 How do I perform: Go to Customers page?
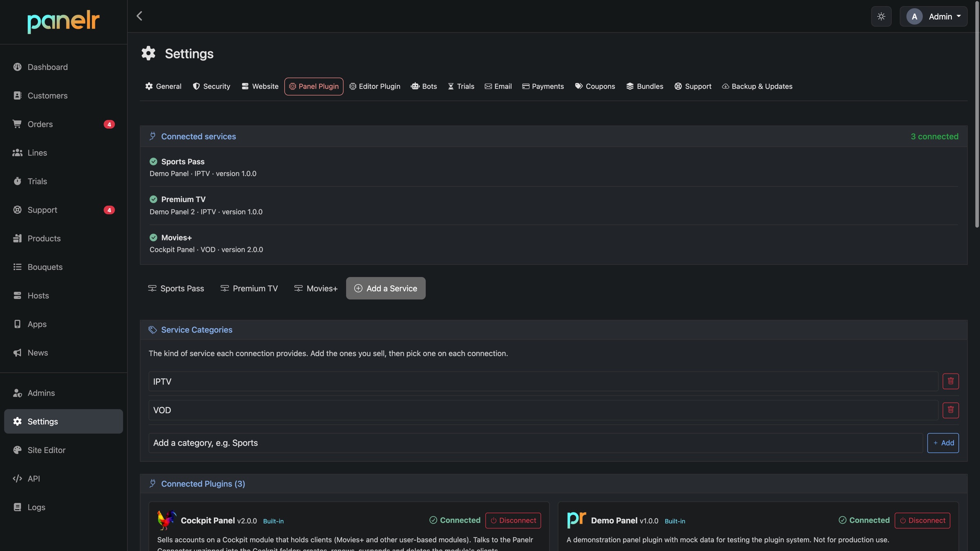(x=63, y=96)
